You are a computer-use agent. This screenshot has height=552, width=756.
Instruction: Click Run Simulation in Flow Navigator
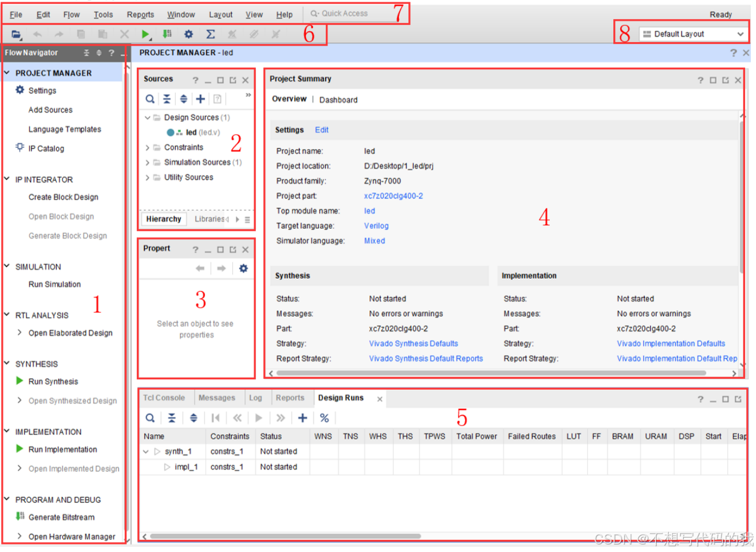[55, 284]
